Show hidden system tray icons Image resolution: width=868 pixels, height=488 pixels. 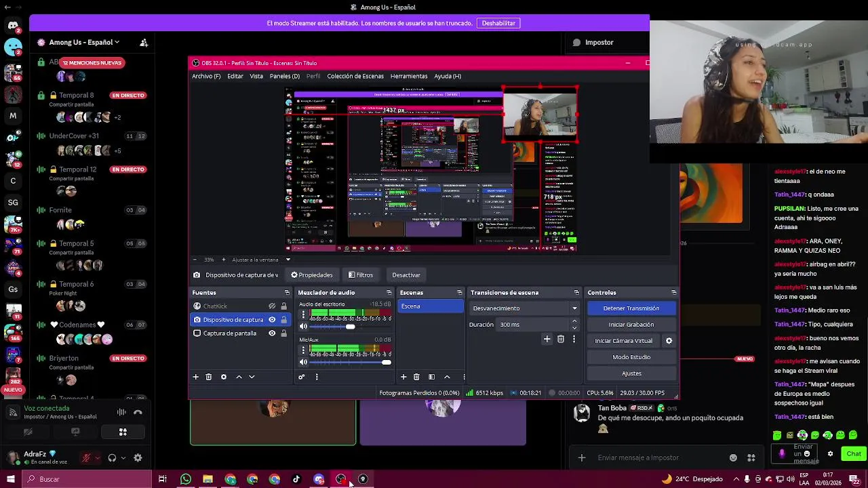click(736, 479)
